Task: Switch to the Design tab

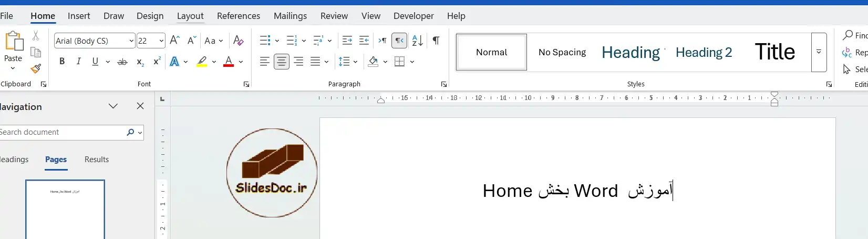Action: (x=150, y=16)
